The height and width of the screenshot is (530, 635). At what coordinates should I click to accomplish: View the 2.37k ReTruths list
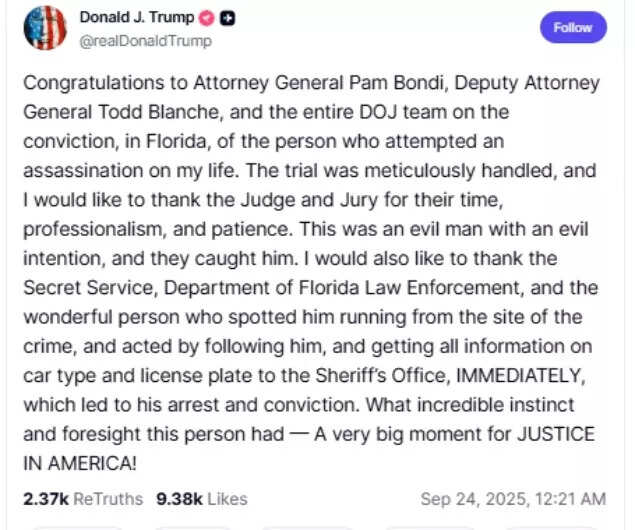(x=82, y=498)
